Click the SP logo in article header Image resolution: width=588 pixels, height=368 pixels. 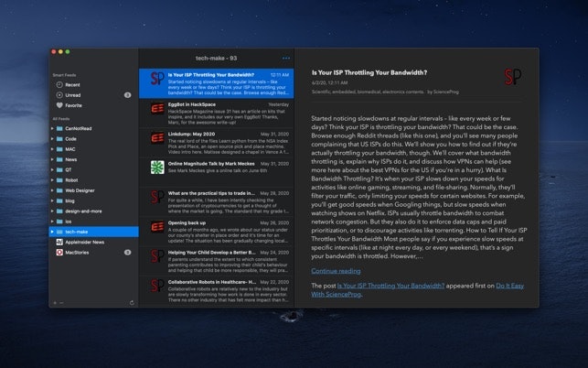pyautogui.click(x=513, y=77)
